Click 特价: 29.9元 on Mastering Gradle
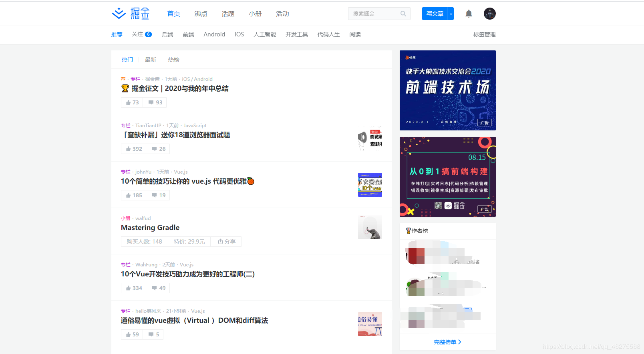The image size is (644, 354). click(189, 242)
